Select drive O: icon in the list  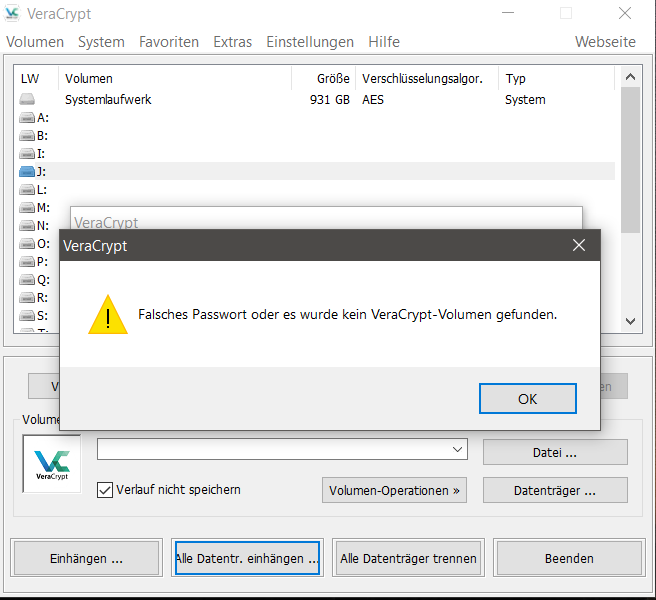(x=27, y=244)
